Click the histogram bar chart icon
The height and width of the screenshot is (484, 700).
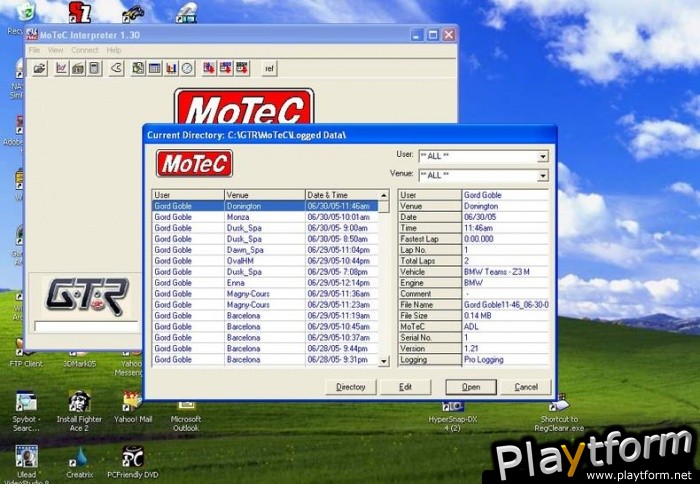pos(171,69)
